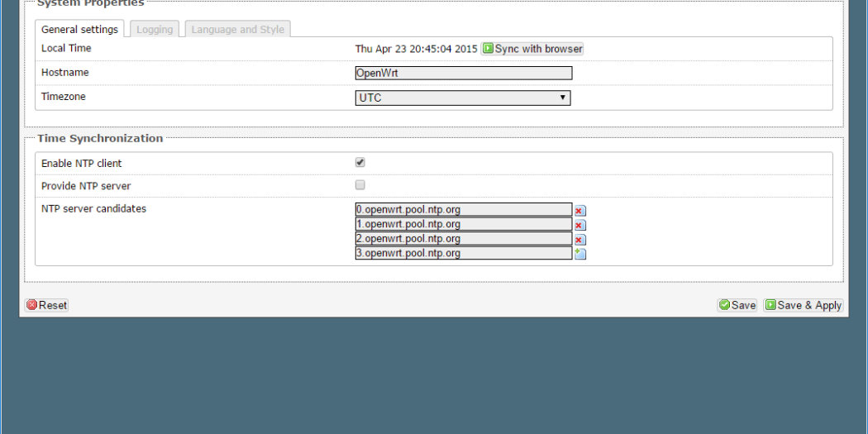Click the Timezone dropdown arrow
Viewport: 868px width, 434px height.
pyautogui.click(x=563, y=98)
